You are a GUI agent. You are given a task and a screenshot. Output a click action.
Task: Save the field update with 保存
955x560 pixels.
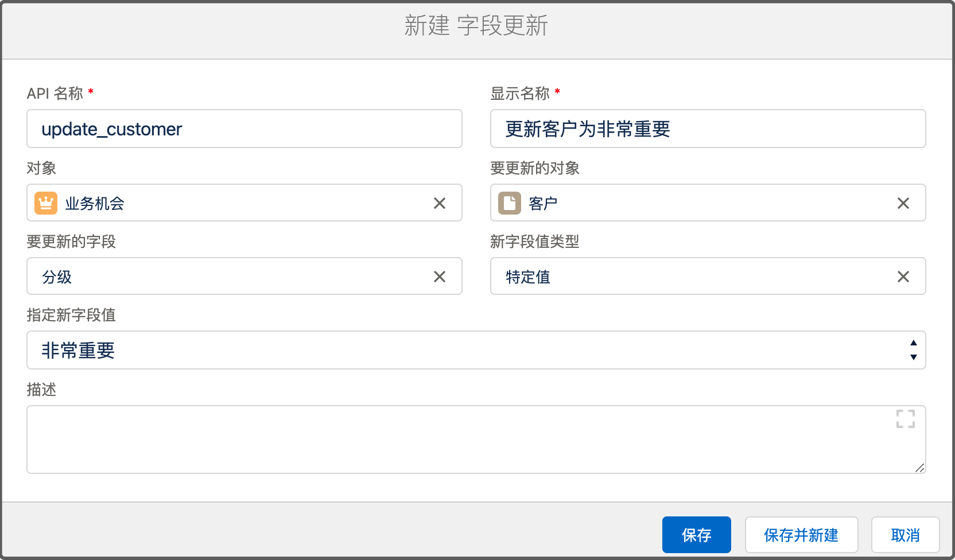click(x=696, y=535)
